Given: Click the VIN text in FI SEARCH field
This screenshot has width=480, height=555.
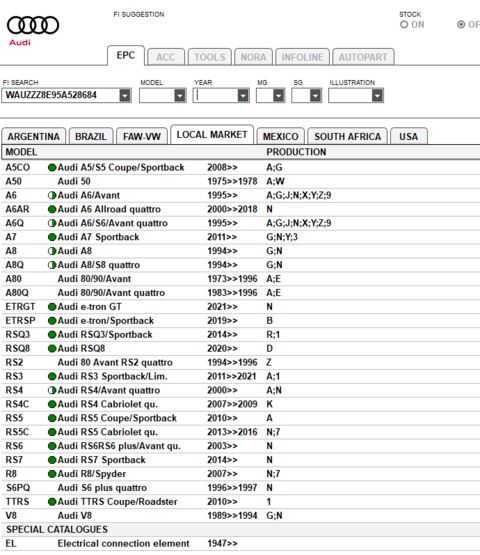Looking at the screenshot, I should pos(51,95).
